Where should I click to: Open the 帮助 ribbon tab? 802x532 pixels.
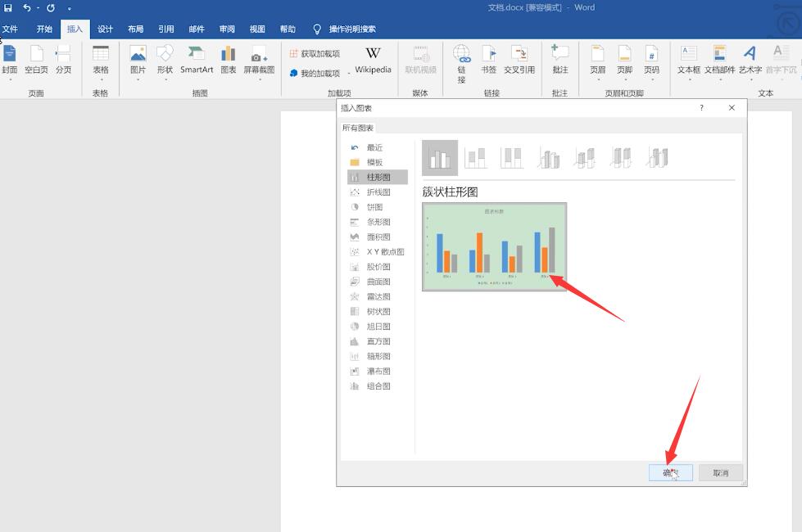(x=288, y=29)
